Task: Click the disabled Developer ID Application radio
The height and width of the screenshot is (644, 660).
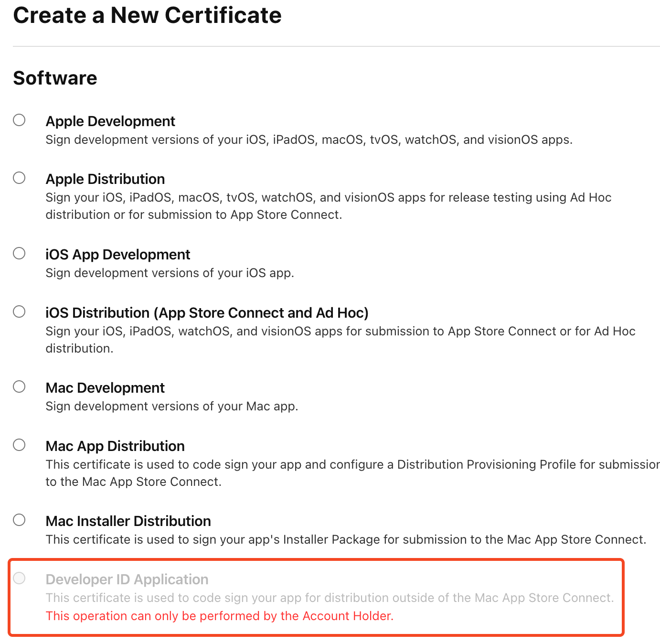Action: click(x=19, y=578)
